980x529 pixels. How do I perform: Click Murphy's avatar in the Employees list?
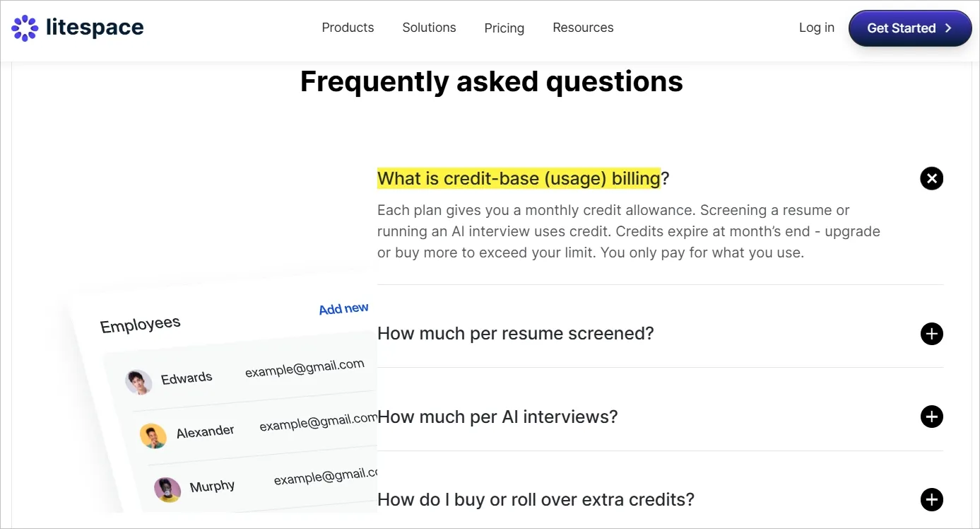coord(167,489)
